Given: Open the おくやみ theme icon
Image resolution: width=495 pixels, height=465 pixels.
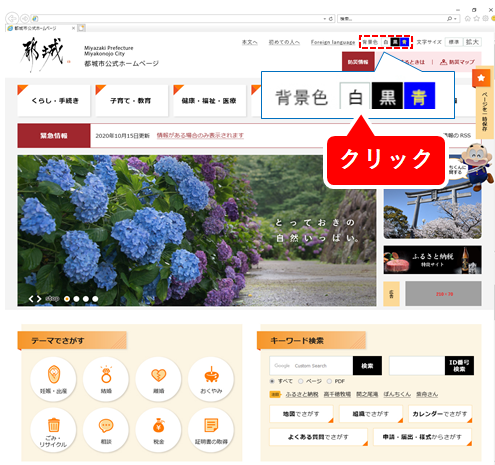Looking at the screenshot, I should point(211,379).
